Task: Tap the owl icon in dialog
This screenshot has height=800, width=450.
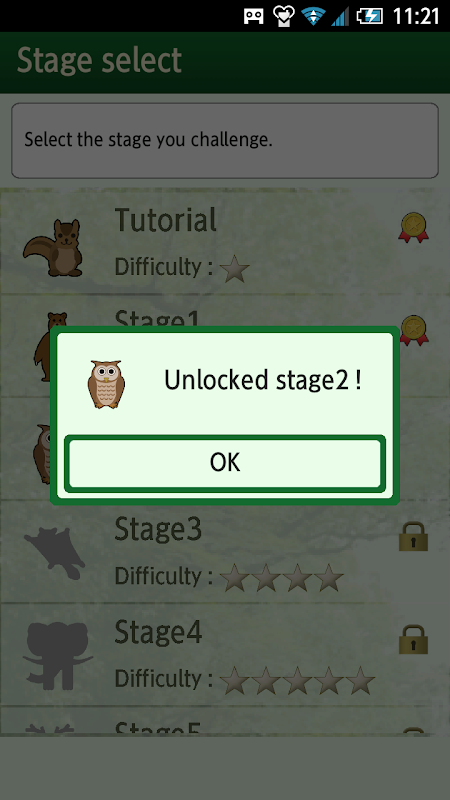Action: click(106, 384)
